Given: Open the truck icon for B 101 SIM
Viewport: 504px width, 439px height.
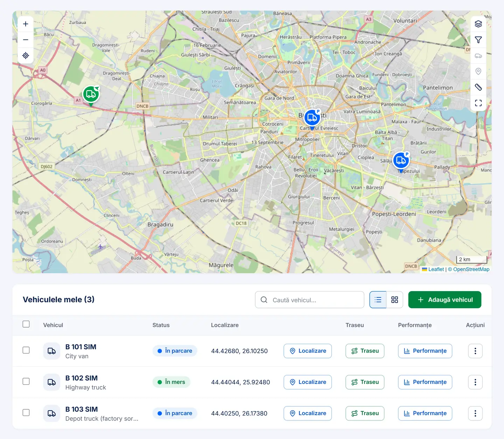Looking at the screenshot, I should (x=52, y=351).
